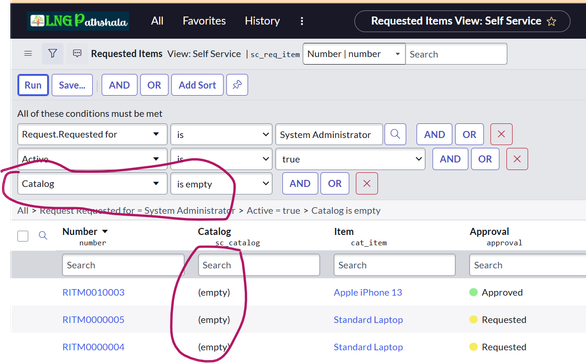Click the LNG Pathshala logo
The width and height of the screenshot is (586, 364).
[x=78, y=21]
